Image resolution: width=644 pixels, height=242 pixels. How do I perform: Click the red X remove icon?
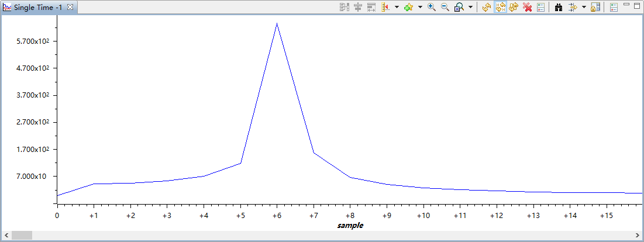pyautogui.click(x=527, y=7)
